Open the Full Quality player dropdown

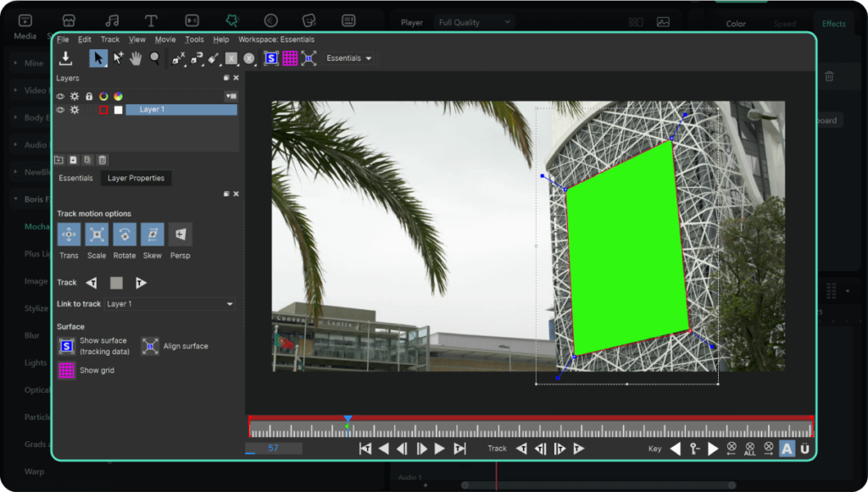coord(474,22)
